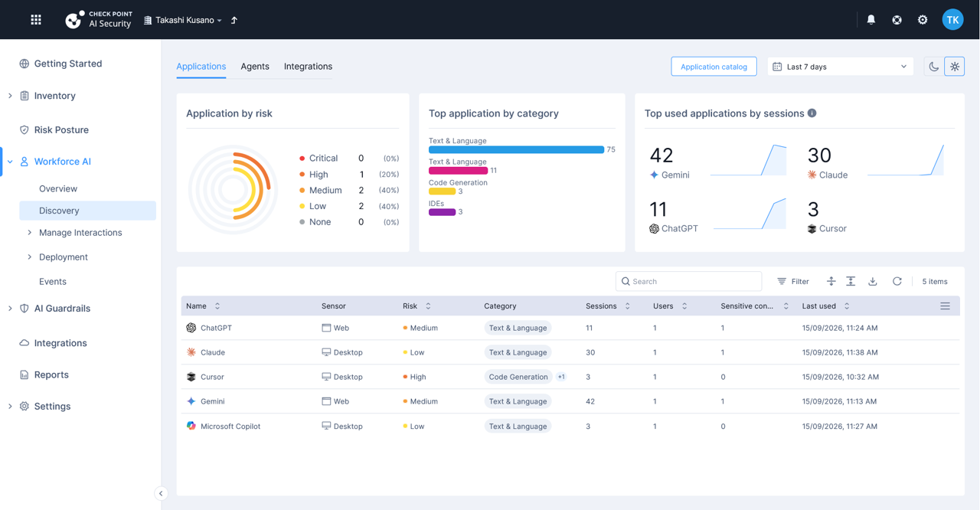Click into the table Search field
The height and width of the screenshot is (510, 980).
[x=688, y=281]
